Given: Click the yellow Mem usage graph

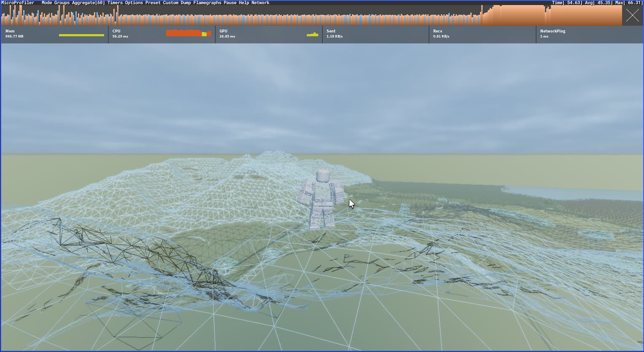Looking at the screenshot, I should pyautogui.click(x=81, y=35).
